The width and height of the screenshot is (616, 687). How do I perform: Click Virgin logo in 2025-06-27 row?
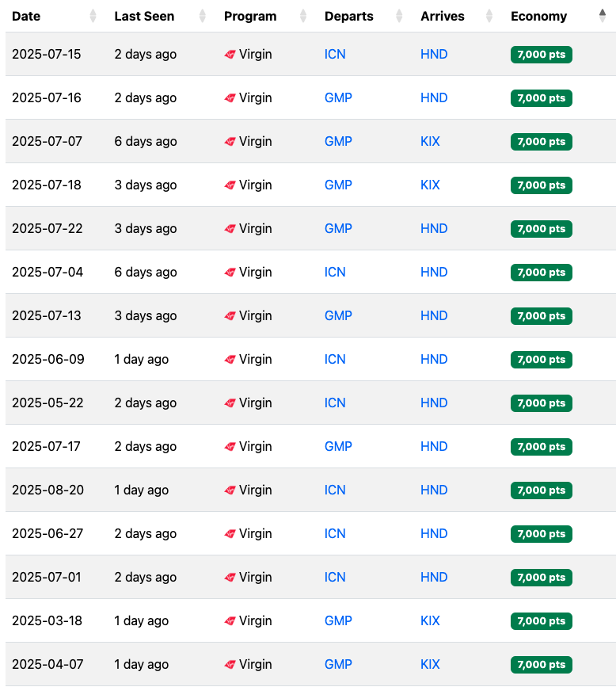230,534
